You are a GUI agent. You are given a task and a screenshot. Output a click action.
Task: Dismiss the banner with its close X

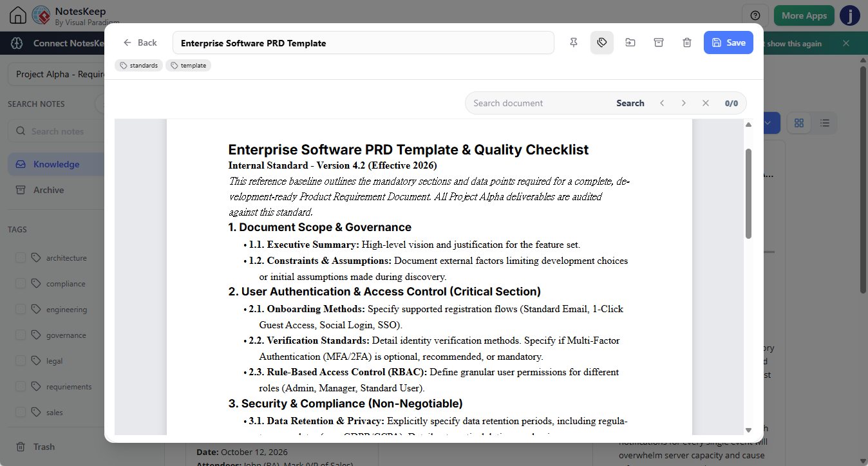pos(846,43)
